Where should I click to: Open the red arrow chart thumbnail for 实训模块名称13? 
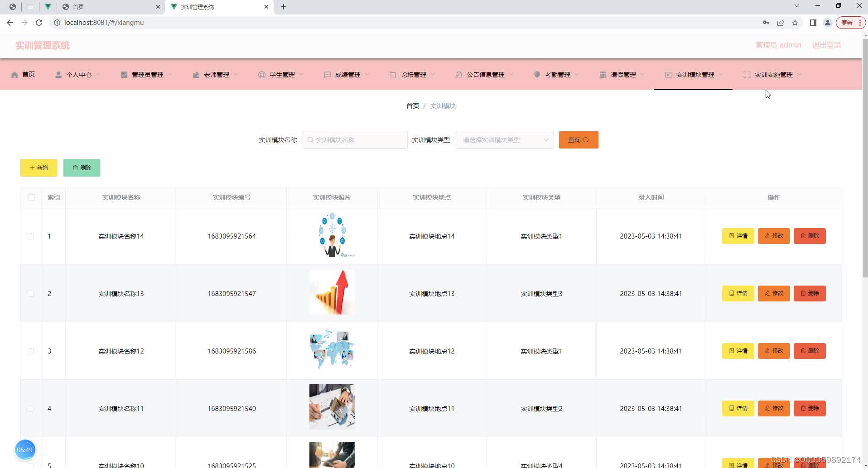[x=332, y=292]
